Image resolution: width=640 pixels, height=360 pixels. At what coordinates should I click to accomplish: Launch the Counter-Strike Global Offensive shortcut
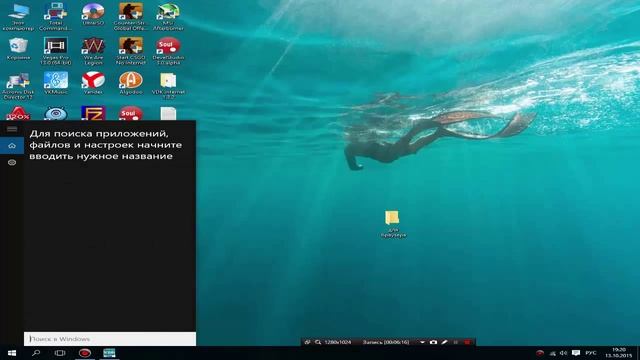[x=131, y=17]
